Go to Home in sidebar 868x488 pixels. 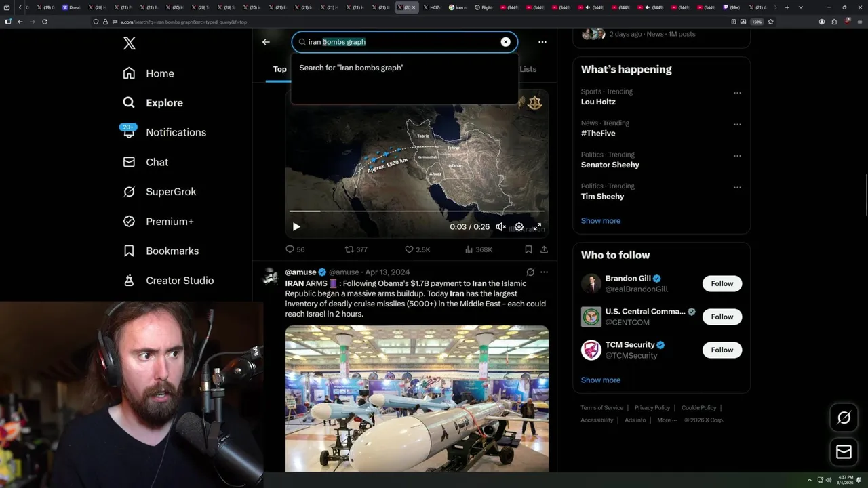149,73
